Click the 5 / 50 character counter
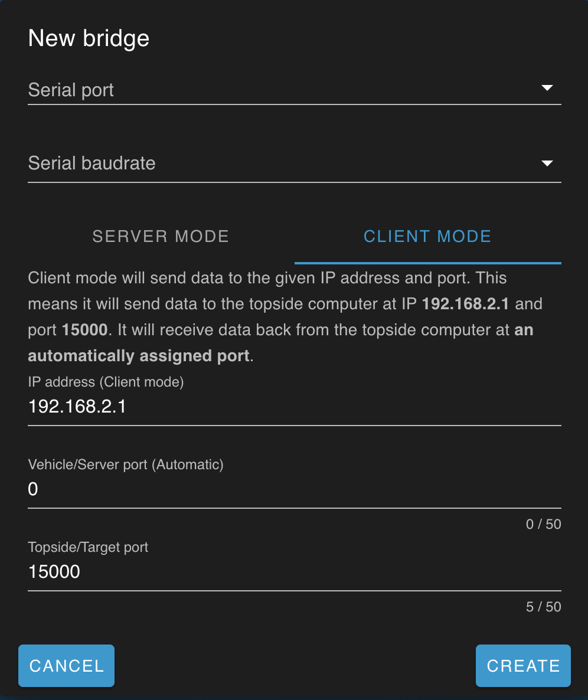The width and height of the screenshot is (588, 700). click(543, 607)
